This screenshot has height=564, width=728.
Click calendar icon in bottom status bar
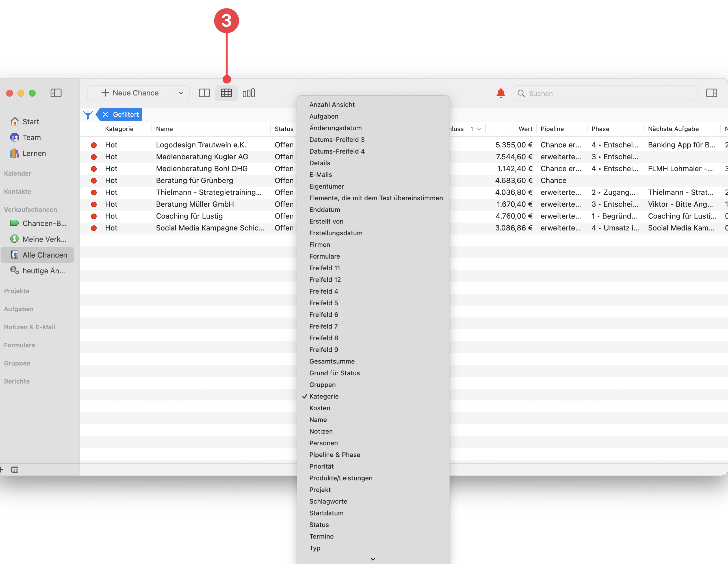(x=15, y=470)
